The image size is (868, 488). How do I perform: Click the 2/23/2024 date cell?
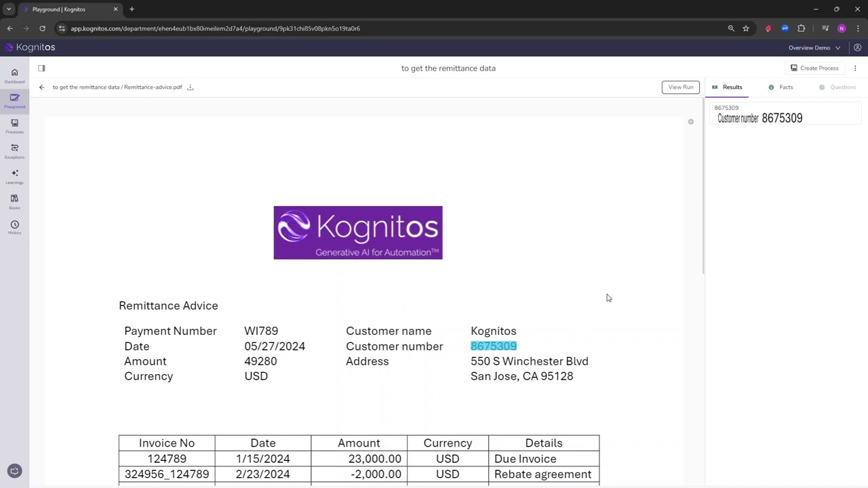[263, 474]
